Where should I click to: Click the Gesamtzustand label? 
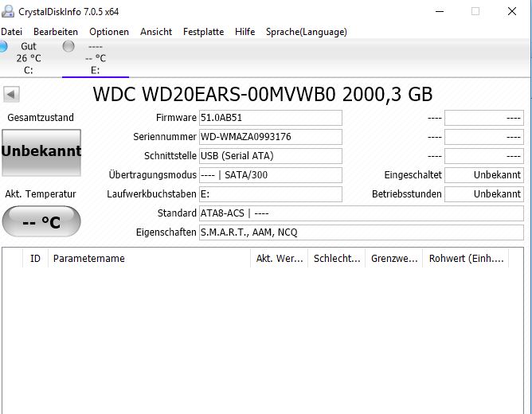click(41, 118)
